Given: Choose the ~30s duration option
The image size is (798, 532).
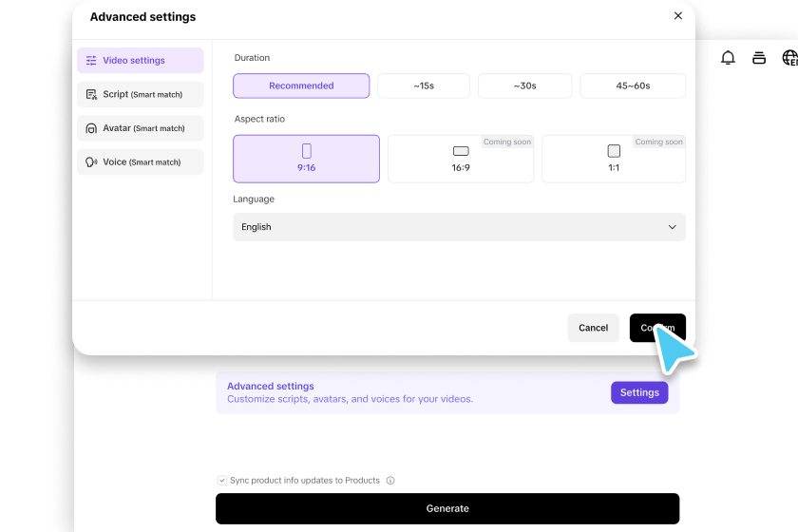Looking at the screenshot, I should coord(525,85).
